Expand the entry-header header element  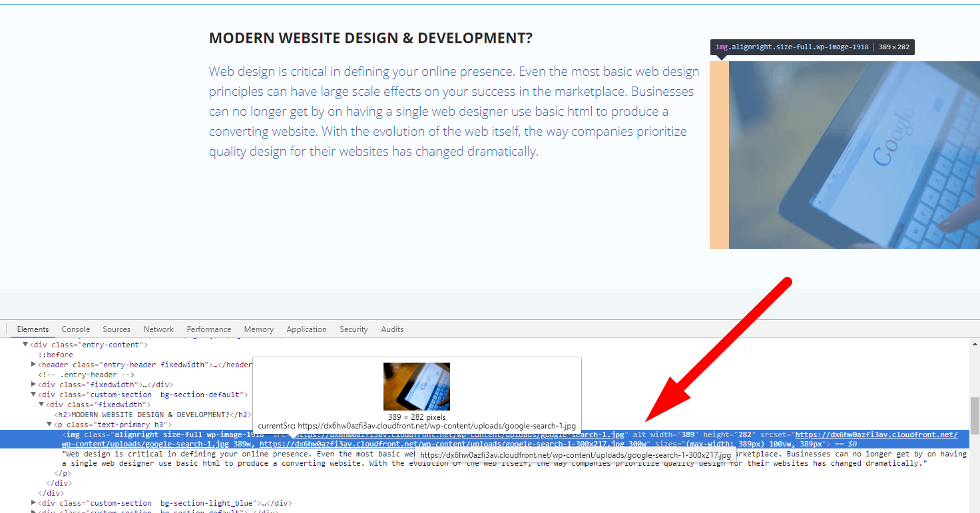pos(33,364)
